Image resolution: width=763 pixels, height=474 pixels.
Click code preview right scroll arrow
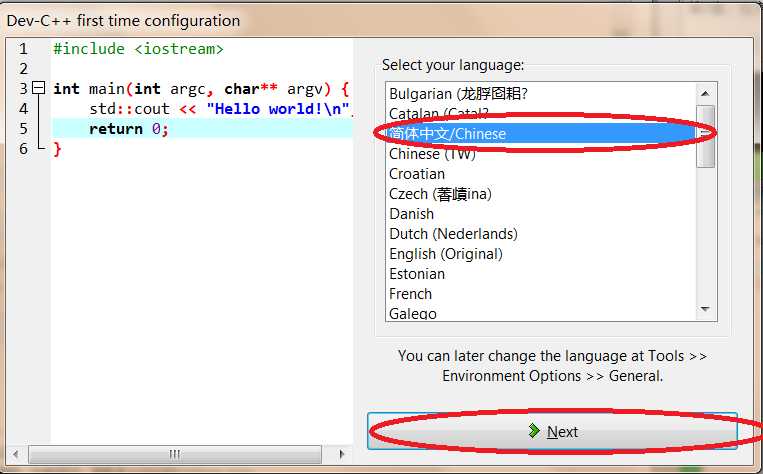[x=342, y=454]
